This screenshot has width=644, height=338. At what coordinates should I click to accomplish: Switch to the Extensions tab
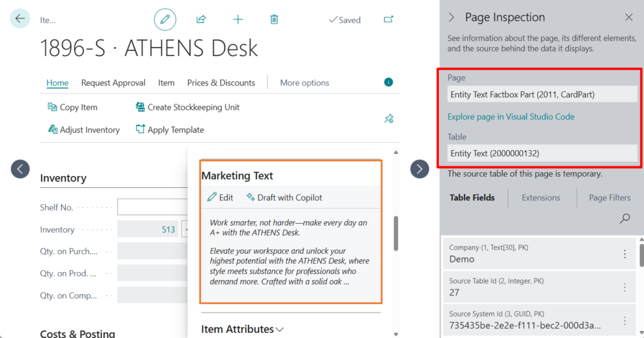coord(541,198)
